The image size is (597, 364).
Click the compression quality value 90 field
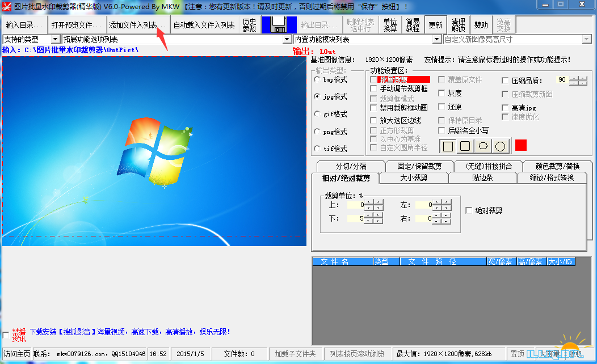tap(562, 80)
